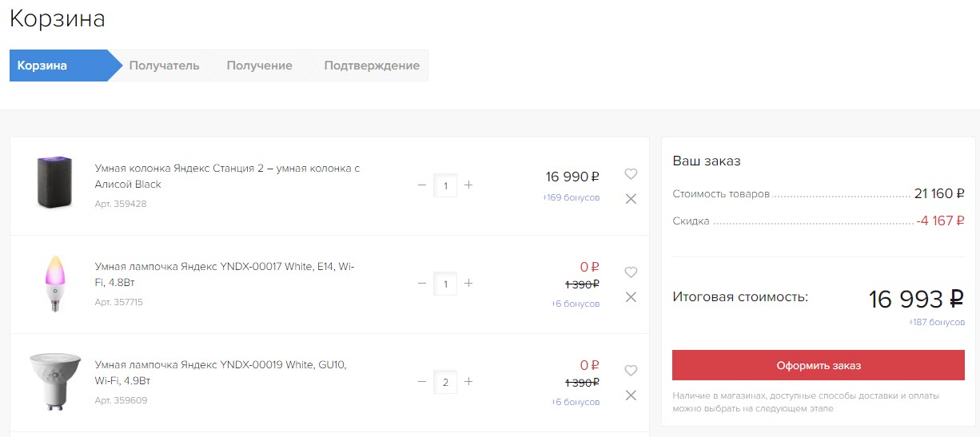
Task: Open the Получение step
Action: click(x=259, y=66)
